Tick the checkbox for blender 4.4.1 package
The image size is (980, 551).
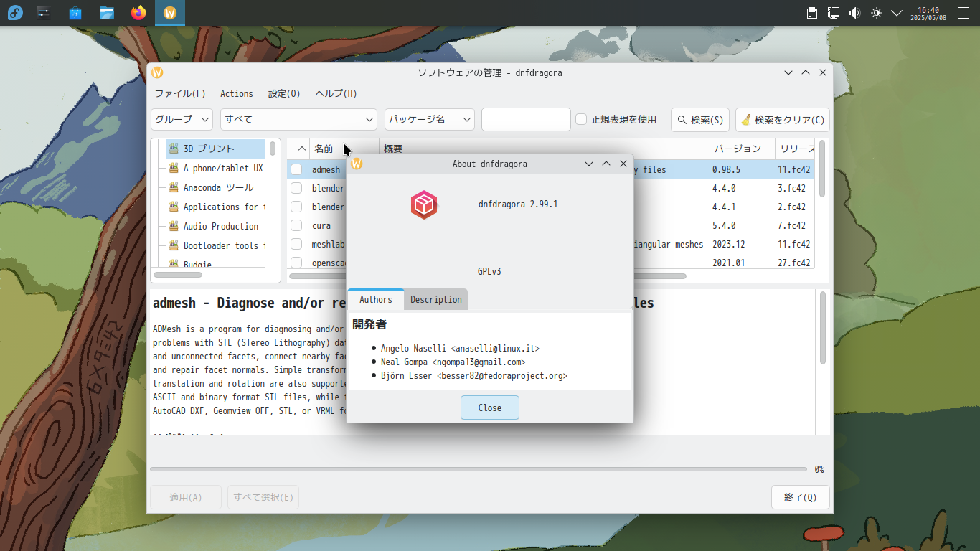pos(296,207)
